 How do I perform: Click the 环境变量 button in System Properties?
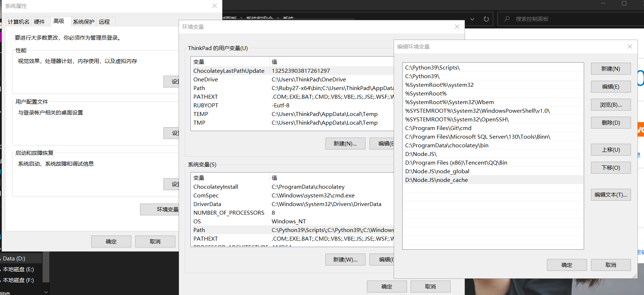point(159,209)
